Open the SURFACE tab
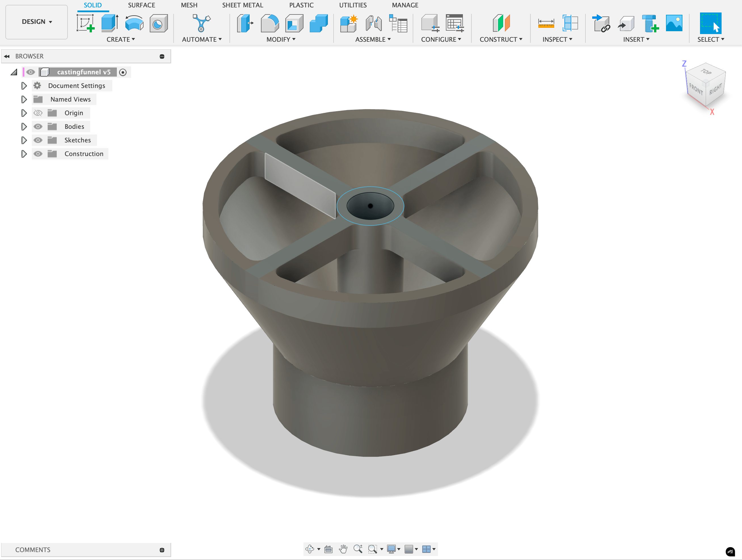The height and width of the screenshot is (560, 742). click(141, 5)
